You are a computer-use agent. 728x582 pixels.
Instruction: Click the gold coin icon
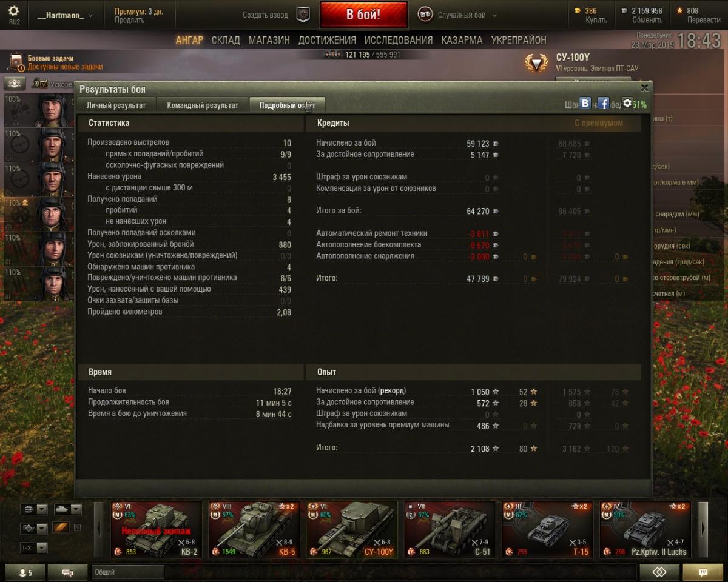pyautogui.click(x=579, y=11)
